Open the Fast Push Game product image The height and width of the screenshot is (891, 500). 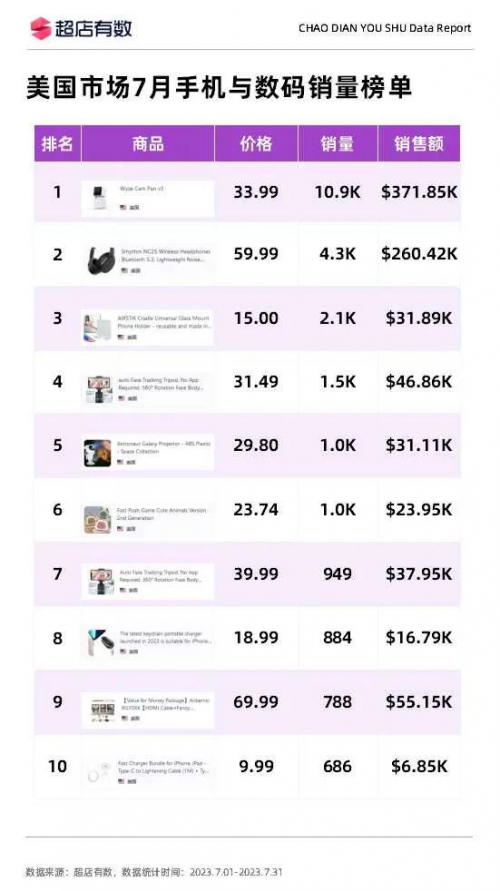pyautogui.click(x=98, y=519)
